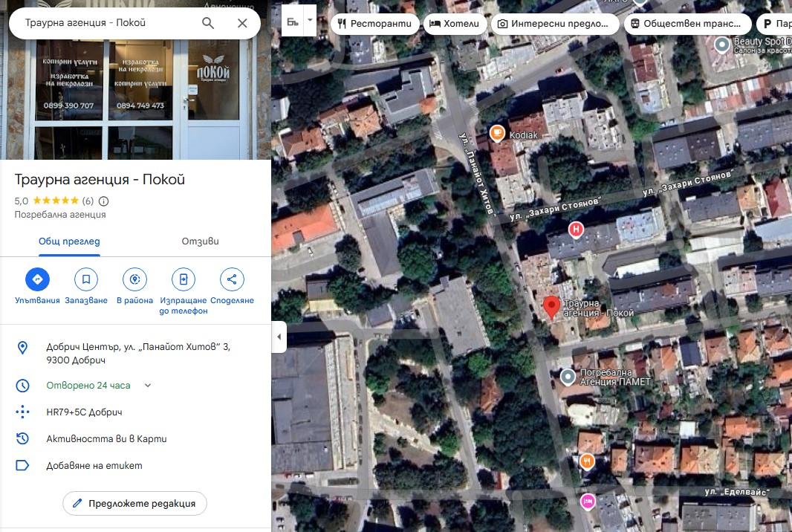The width and height of the screenshot is (792, 532).
Task: Click Предложете редакция button
Action: pos(135,504)
